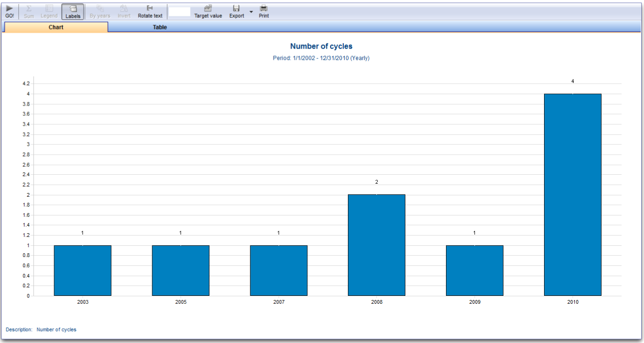644x343 pixels.
Task: Set the Target value
Action: click(x=208, y=12)
